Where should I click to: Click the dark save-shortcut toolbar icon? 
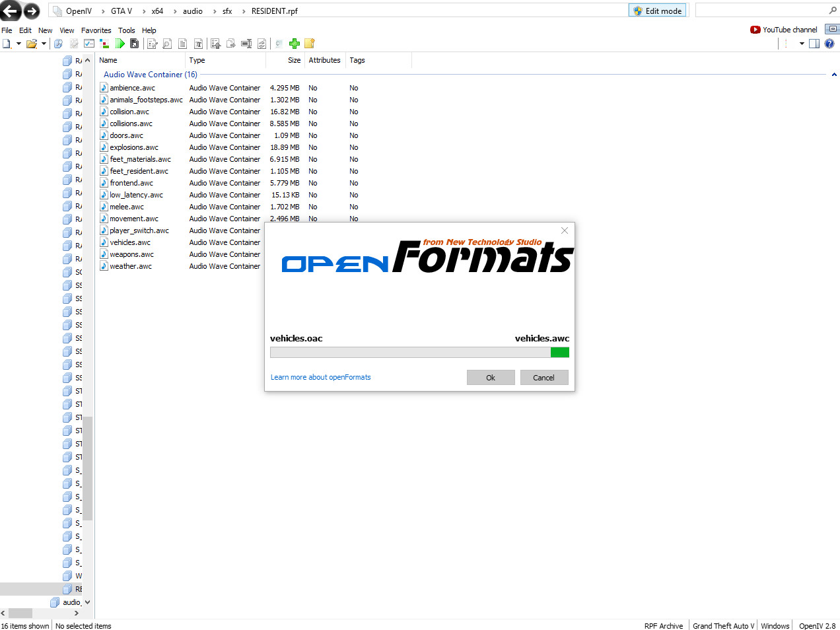135,44
